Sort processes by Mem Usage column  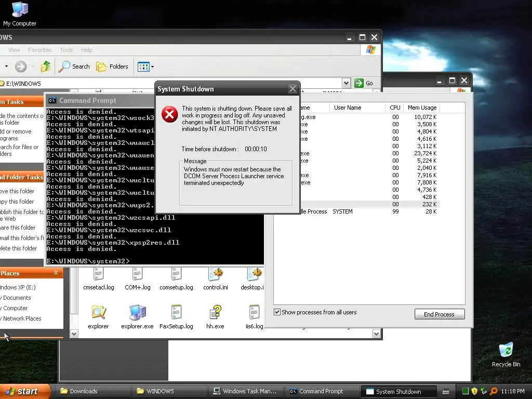422,108
